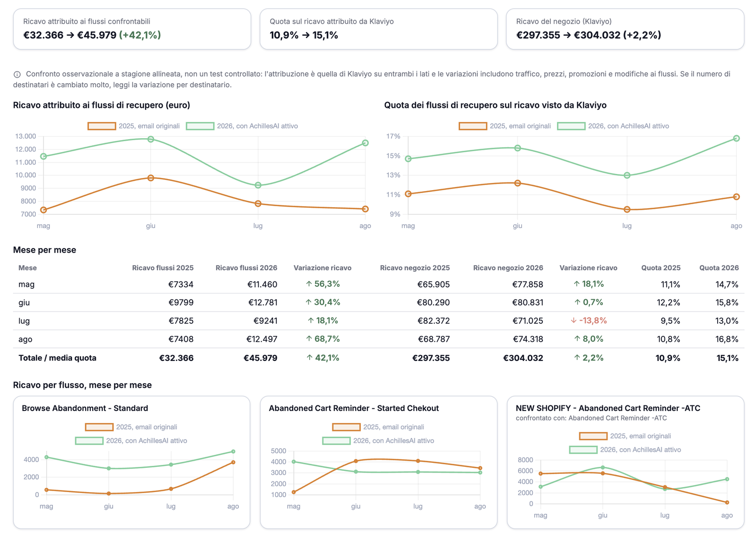Click the August 2025 point on revenue chart

tap(365, 209)
